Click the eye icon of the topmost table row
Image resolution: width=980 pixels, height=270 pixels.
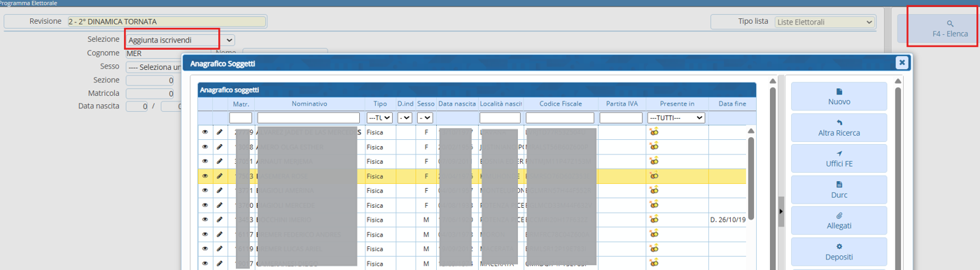pyautogui.click(x=205, y=132)
